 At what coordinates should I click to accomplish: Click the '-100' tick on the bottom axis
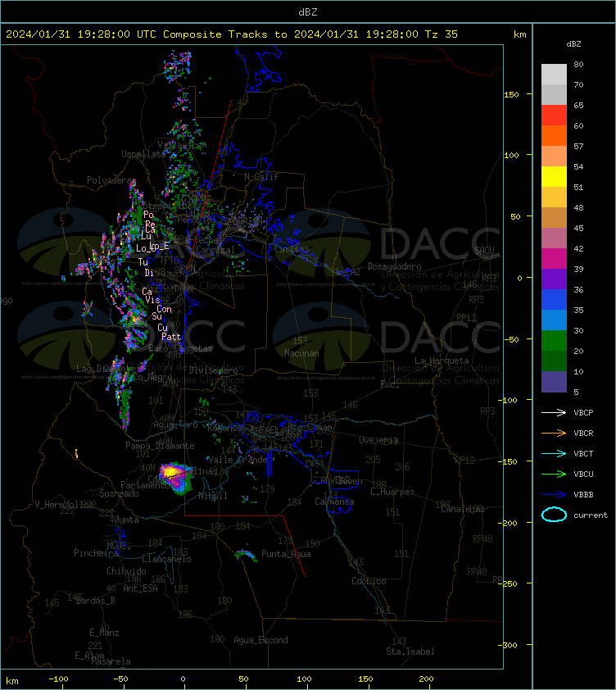point(58,679)
